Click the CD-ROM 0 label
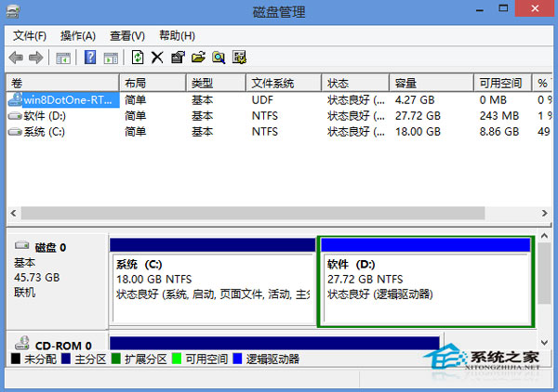Image resolution: width=558 pixels, height=392 pixels. point(63,346)
